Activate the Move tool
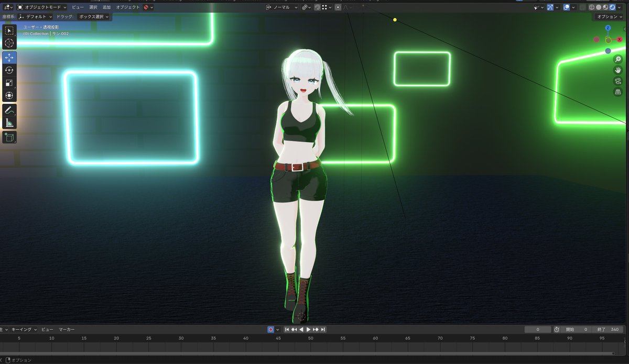Viewport: 629px width, 364px height. [9, 58]
